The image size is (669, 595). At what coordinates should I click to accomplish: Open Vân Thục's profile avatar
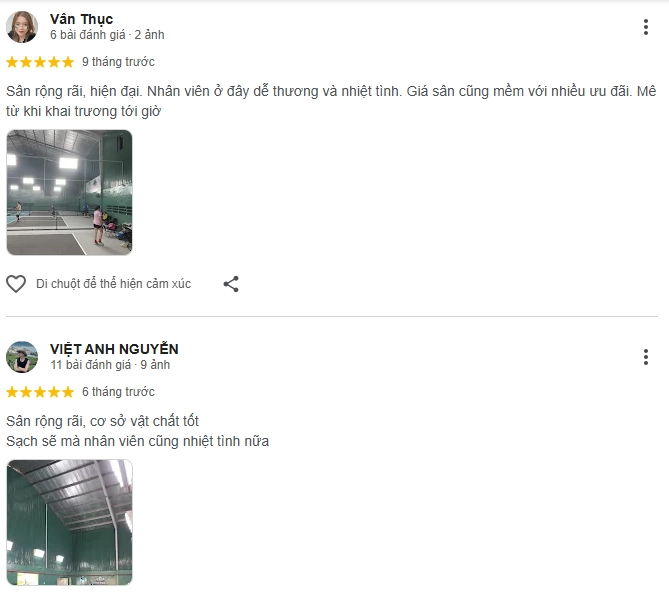tap(22, 27)
